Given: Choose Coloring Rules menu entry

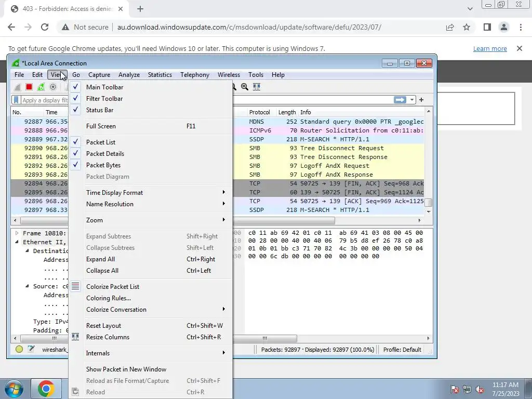Looking at the screenshot, I should [x=151, y=298].
